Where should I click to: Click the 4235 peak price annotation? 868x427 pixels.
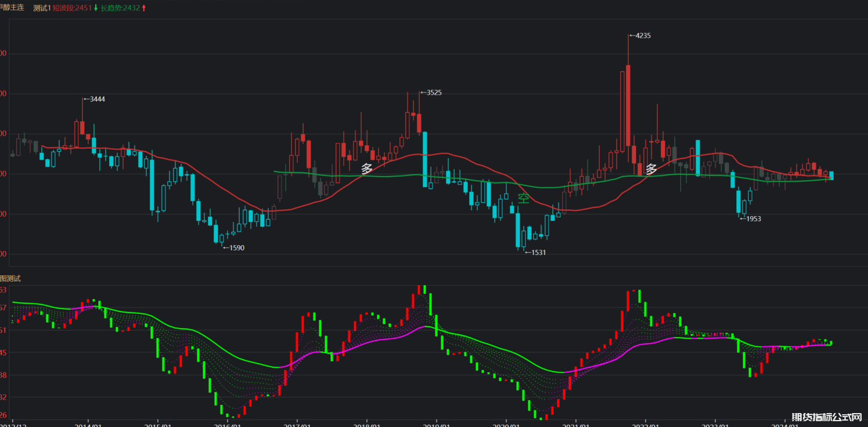coord(640,35)
